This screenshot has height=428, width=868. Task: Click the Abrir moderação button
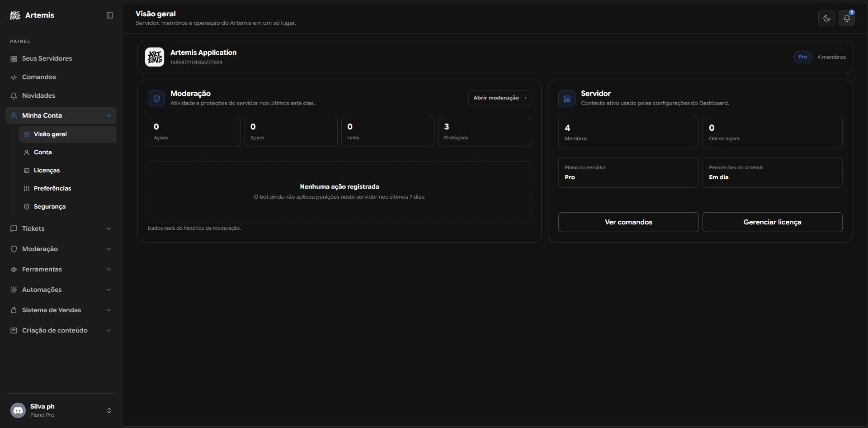point(500,98)
